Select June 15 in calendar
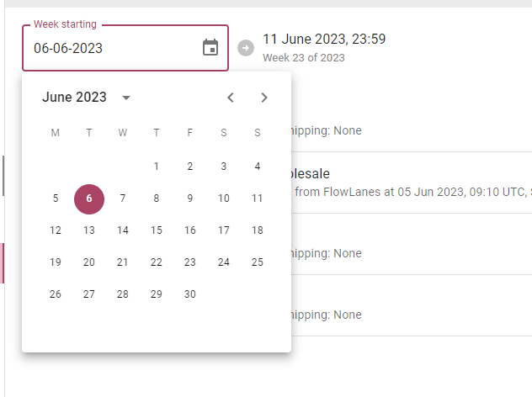532x397 pixels. click(x=157, y=230)
